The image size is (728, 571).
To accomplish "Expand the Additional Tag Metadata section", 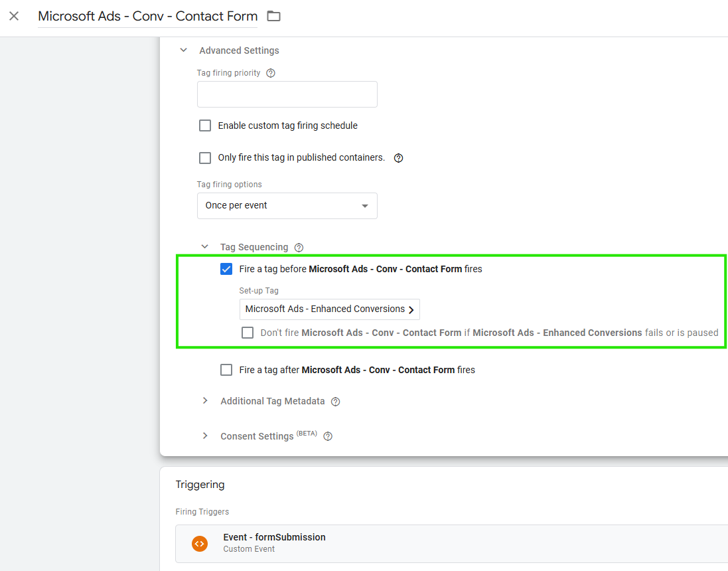I will click(x=205, y=400).
